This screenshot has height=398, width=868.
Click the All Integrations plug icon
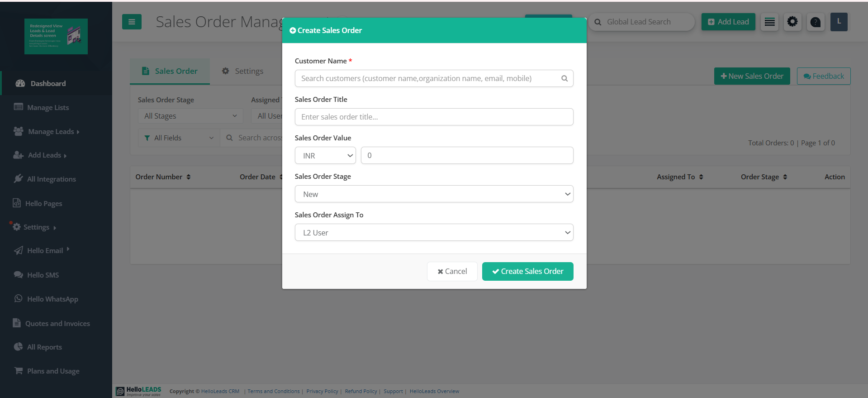point(19,178)
